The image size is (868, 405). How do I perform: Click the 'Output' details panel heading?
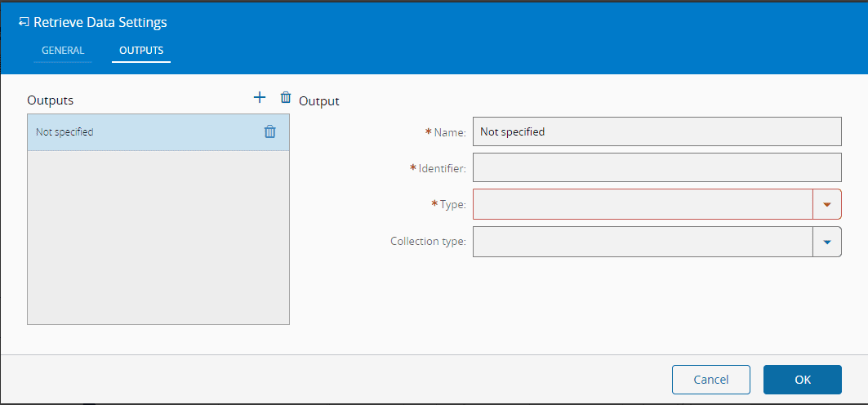(319, 101)
